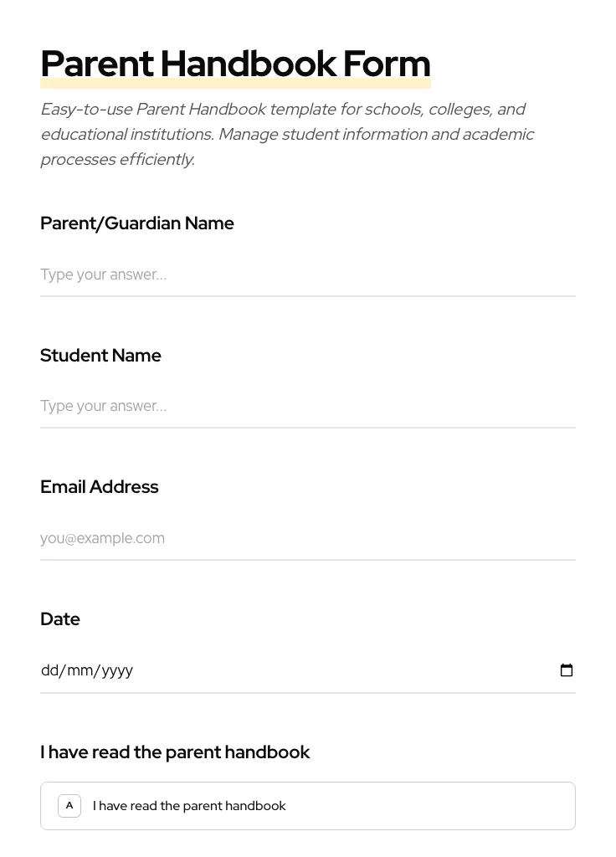This screenshot has width=616, height=857.
Task: Click the italic form description text
Action: tap(287, 134)
